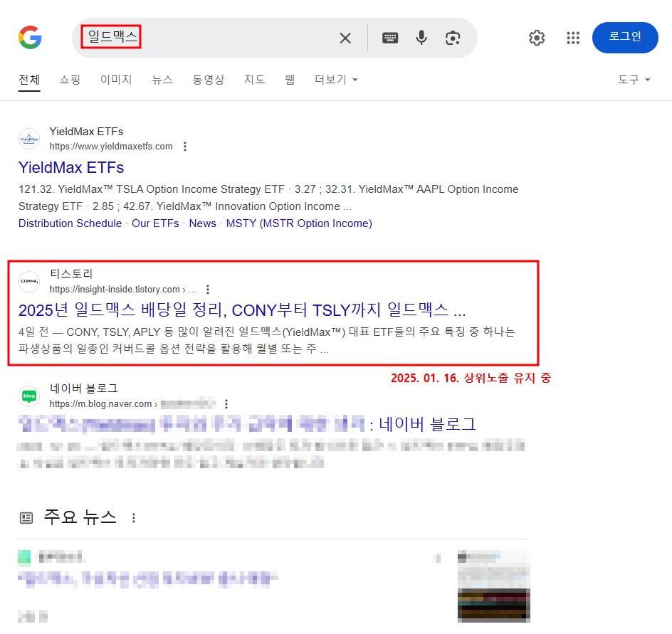This screenshot has width=672, height=634.
Task: Open the blurred news article thumbnail
Action: pyautogui.click(x=494, y=586)
